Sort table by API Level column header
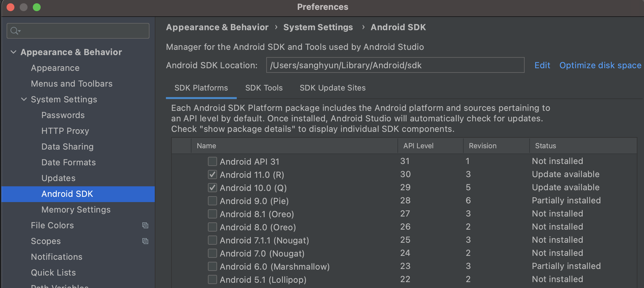Image resolution: width=644 pixels, height=288 pixels. [430, 146]
